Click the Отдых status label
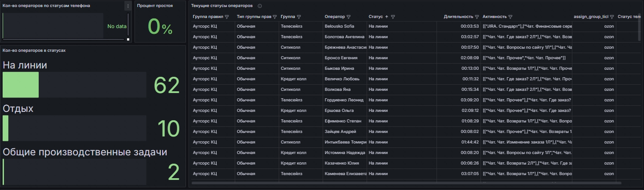 (x=18, y=108)
